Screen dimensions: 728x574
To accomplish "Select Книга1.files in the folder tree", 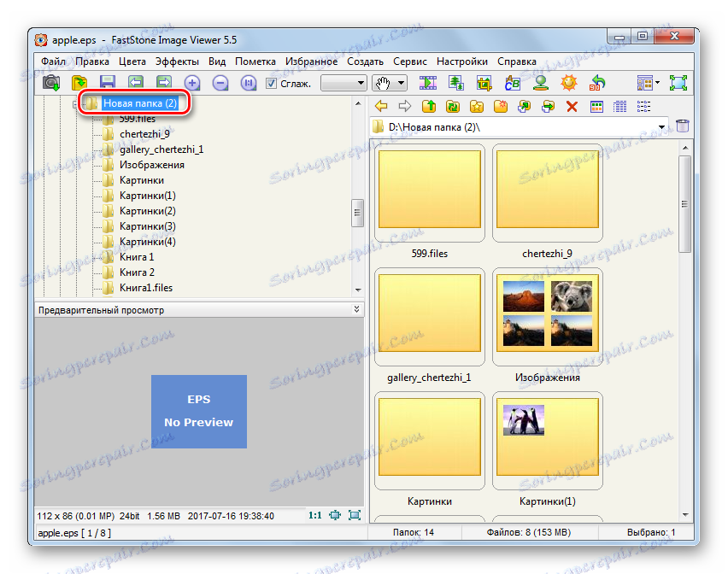I will [146, 288].
